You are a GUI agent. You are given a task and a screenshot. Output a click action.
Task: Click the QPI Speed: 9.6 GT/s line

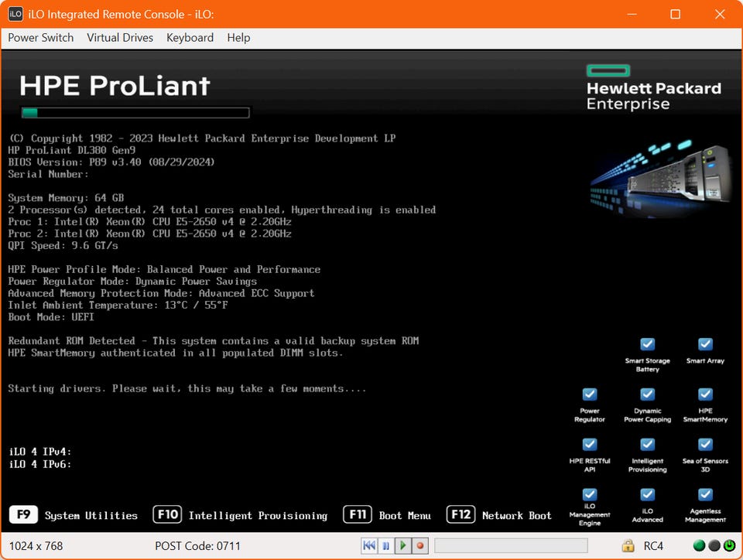(x=63, y=246)
